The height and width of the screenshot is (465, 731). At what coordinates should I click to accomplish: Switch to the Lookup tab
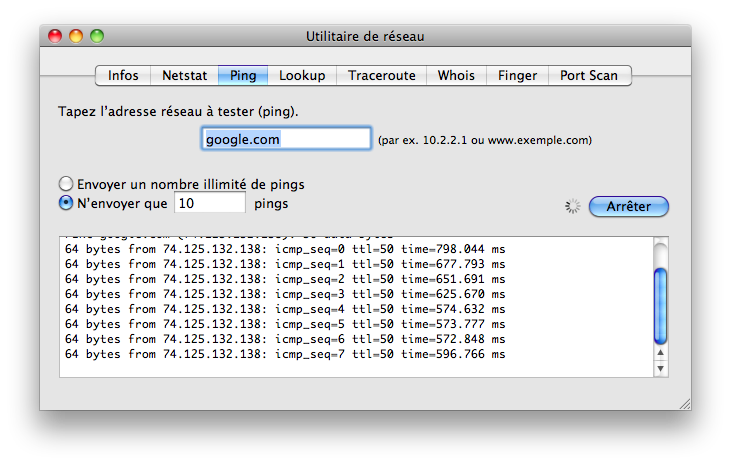tap(301, 75)
